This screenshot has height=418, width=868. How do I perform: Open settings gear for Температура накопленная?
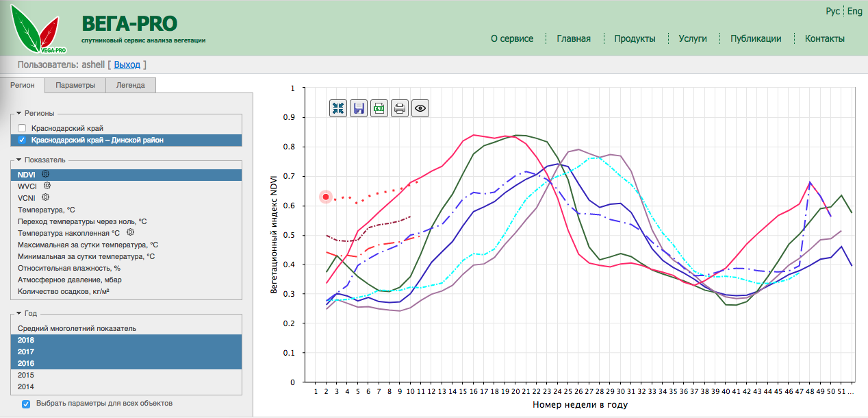[130, 232]
